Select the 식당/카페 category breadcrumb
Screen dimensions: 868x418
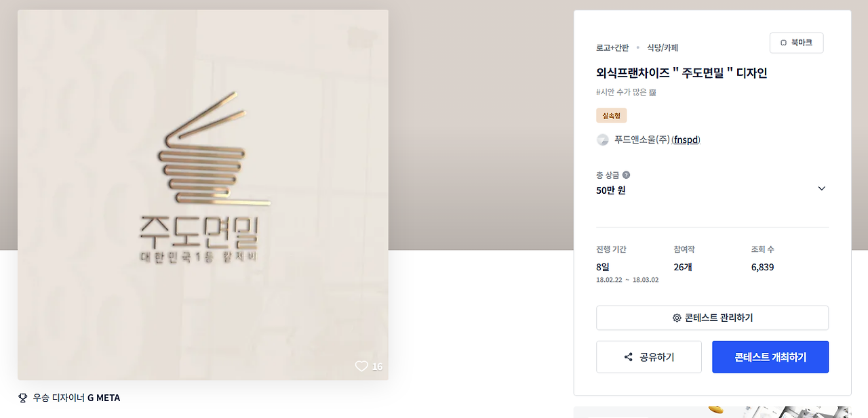click(663, 47)
